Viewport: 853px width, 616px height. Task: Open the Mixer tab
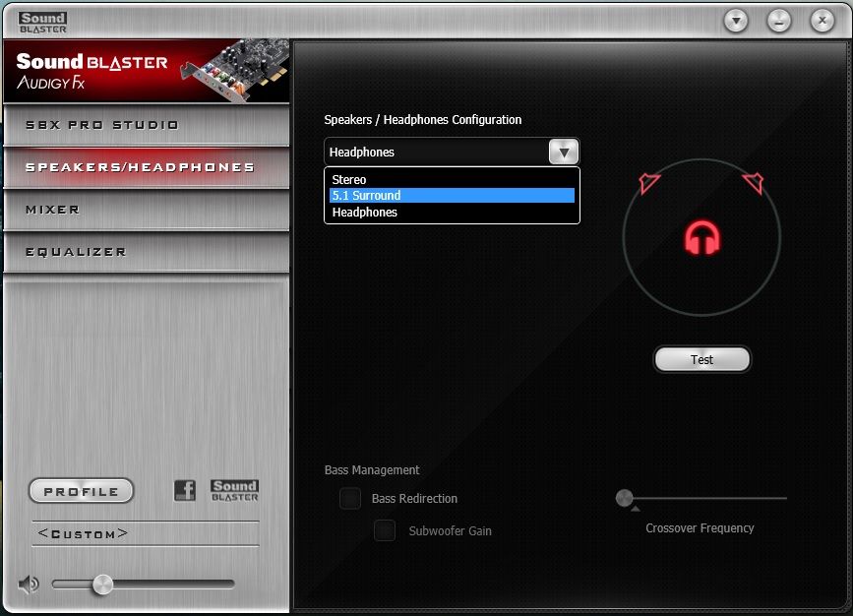147,210
